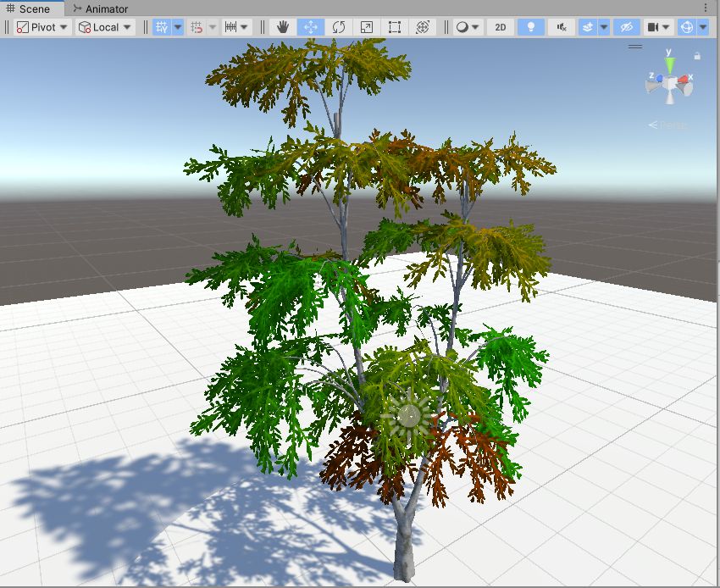The image size is (720, 588).
Task: Select the Rect tool
Action: tap(393, 26)
